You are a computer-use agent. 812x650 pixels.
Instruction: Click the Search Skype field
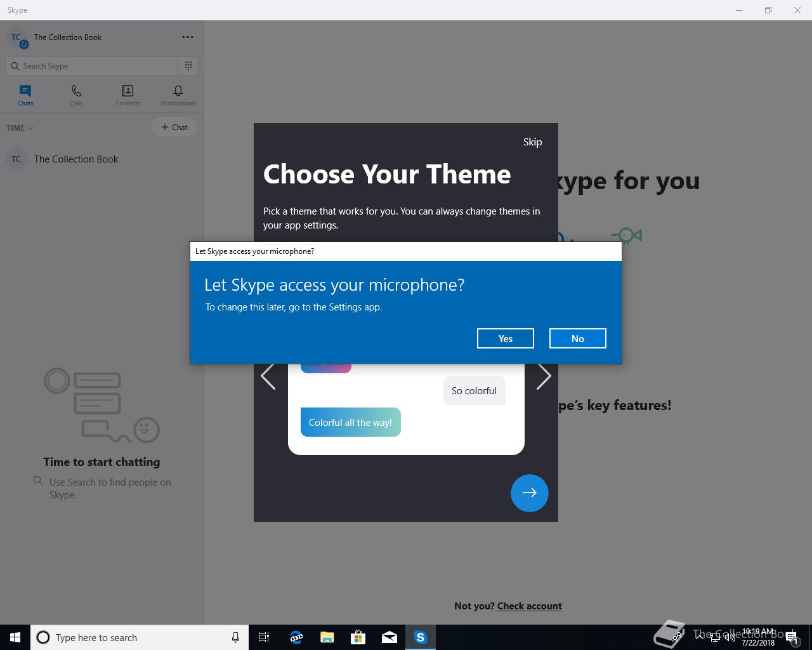92,66
